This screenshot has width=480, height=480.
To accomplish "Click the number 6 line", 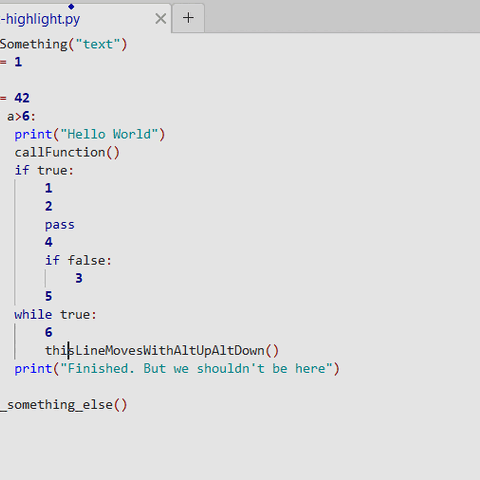I will point(49,332).
